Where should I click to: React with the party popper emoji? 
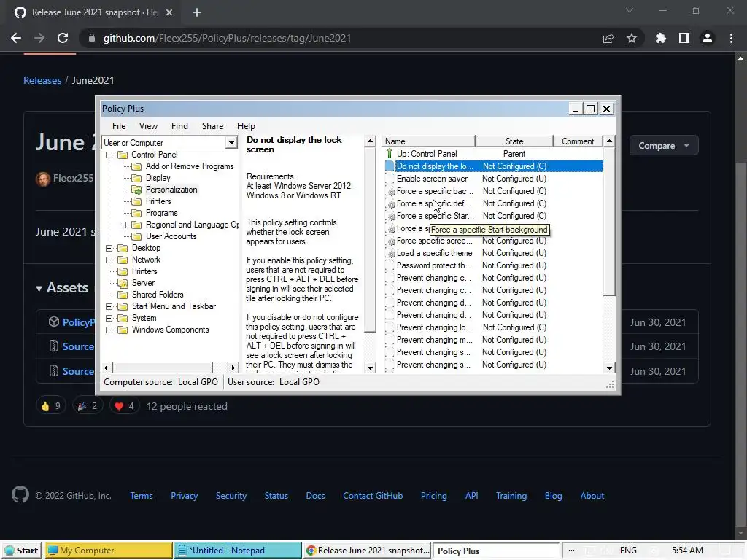[x=88, y=406]
